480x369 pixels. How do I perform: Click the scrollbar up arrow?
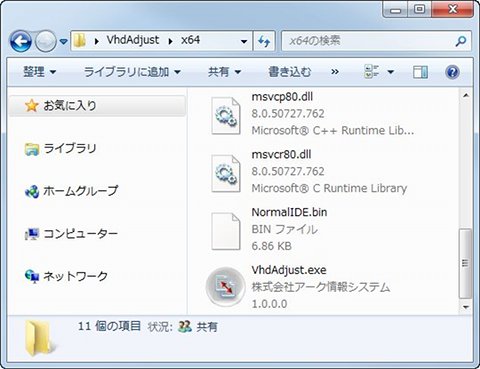466,96
